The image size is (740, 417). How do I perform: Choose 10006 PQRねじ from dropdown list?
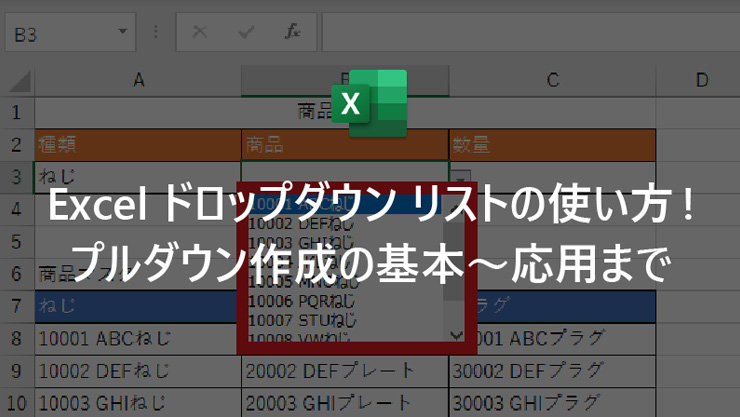pyautogui.click(x=345, y=301)
